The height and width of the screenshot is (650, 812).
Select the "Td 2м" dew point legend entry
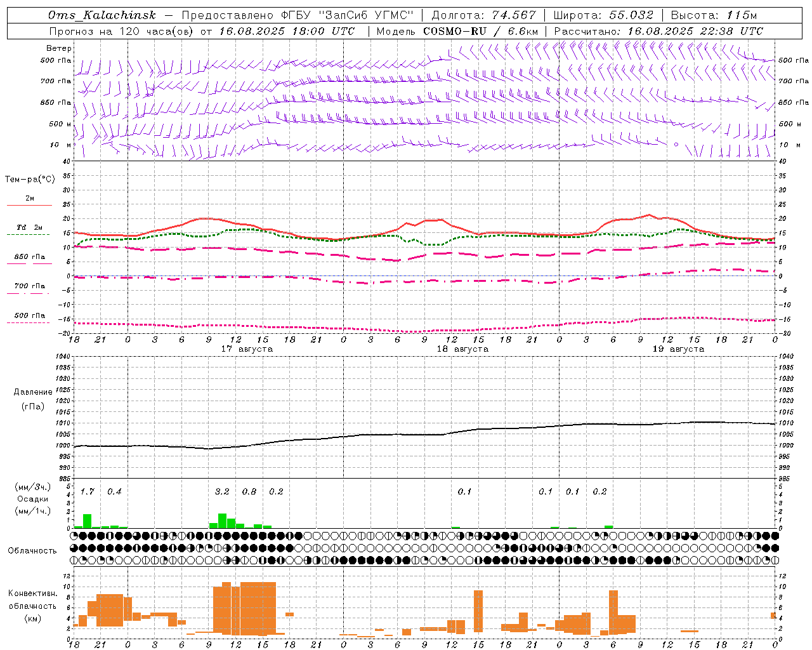click(30, 227)
